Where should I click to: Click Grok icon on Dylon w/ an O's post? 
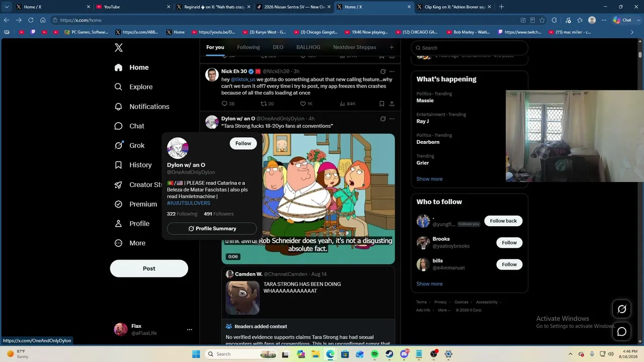383,119
